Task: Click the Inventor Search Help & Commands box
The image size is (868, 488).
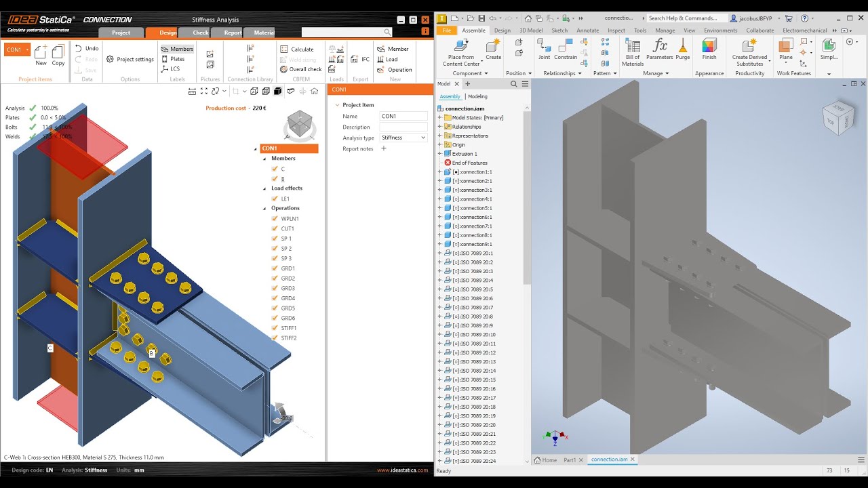Action: pyautogui.click(x=686, y=18)
